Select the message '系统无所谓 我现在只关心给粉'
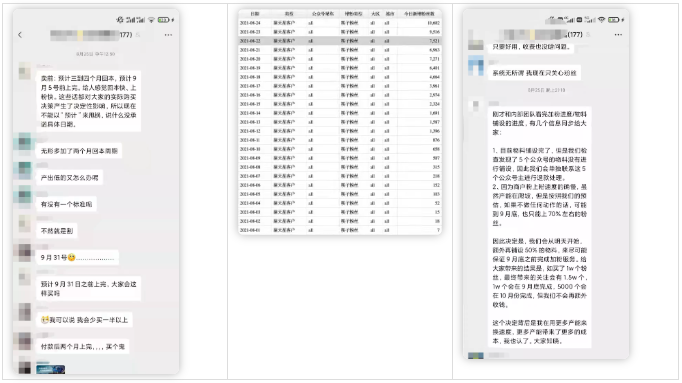 click(x=534, y=73)
